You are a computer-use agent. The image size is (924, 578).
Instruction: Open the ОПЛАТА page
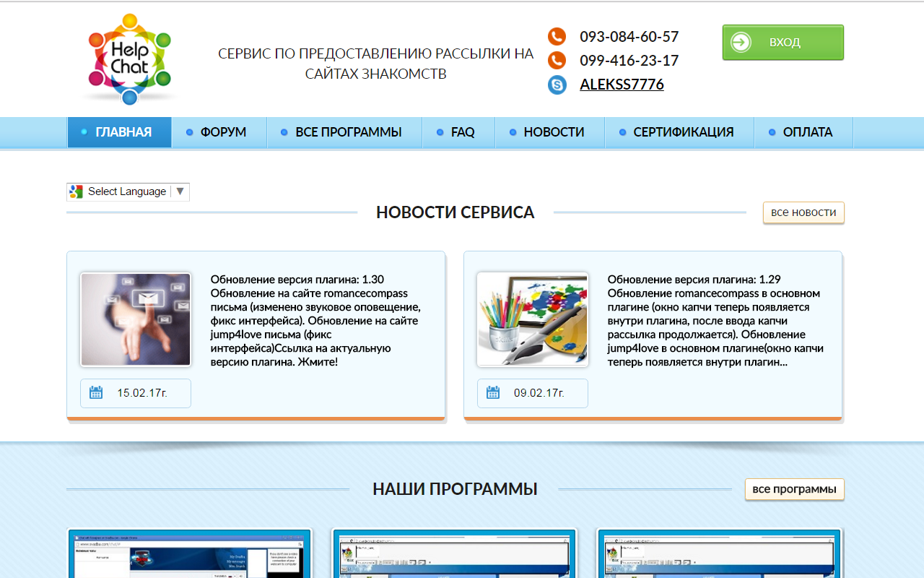click(803, 132)
